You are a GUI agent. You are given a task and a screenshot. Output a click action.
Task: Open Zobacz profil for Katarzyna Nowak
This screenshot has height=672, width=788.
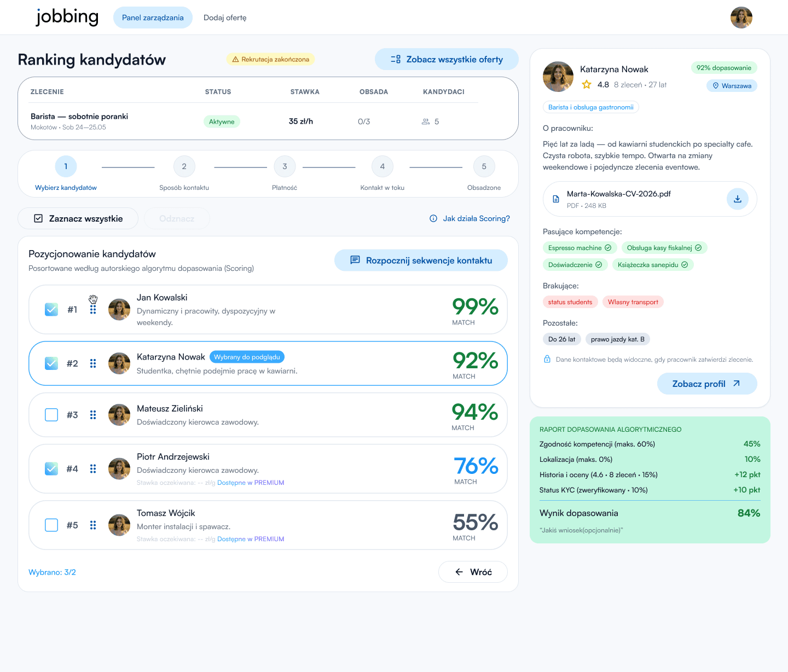707,384
